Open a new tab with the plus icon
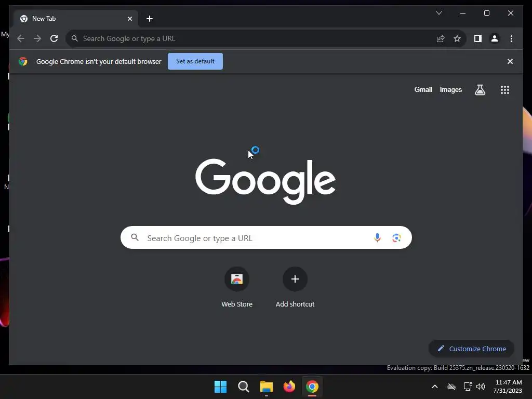Screen dimensions: 532x399 [x=150, y=19]
